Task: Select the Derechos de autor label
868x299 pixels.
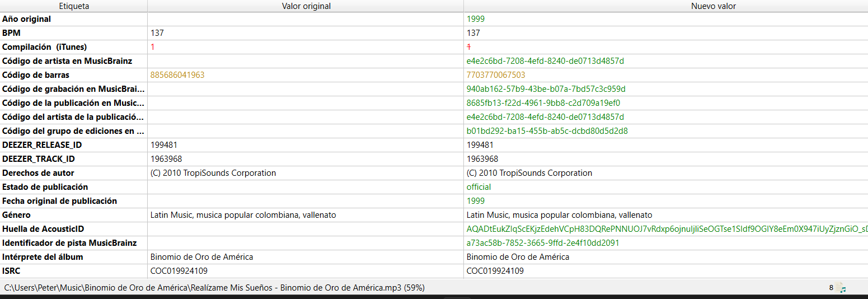Action: pyautogui.click(x=38, y=173)
